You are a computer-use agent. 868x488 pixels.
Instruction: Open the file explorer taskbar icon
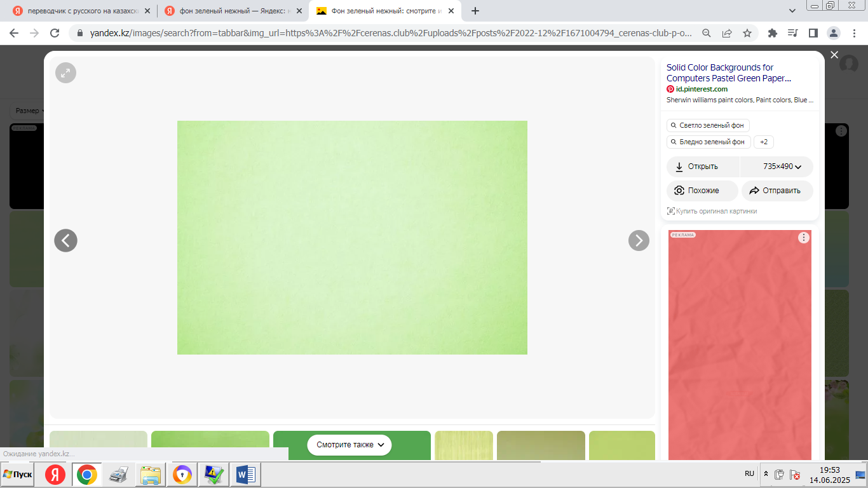151,475
